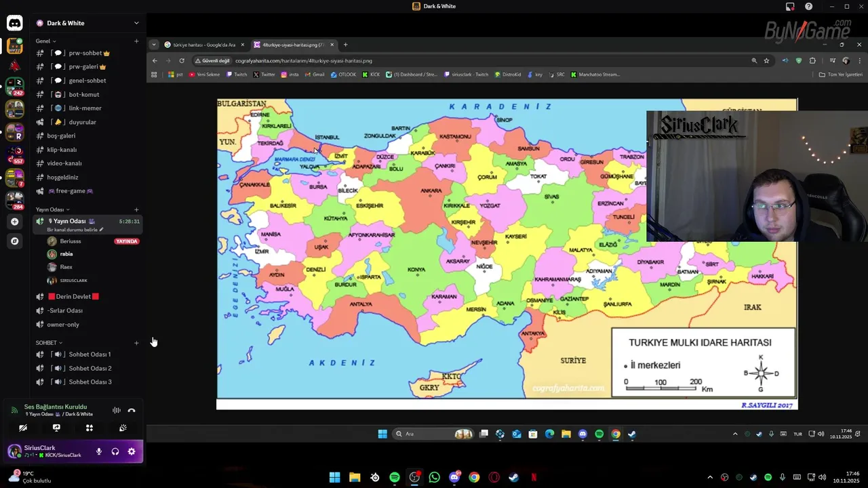Open Discord user settings gear
Screen dimensions: 868x488
click(x=132, y=451)
